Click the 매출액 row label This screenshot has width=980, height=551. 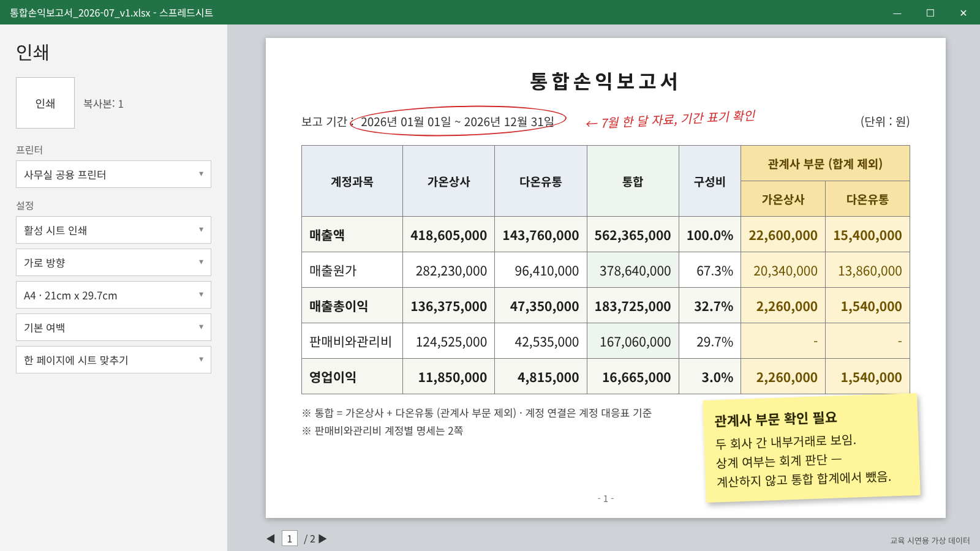(327, 235)
